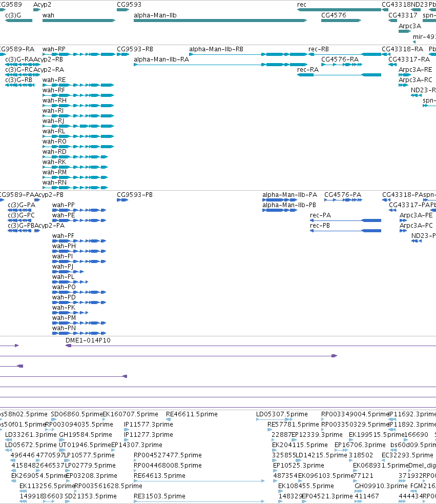Click the wah-RI transcript label

point(53,111)
